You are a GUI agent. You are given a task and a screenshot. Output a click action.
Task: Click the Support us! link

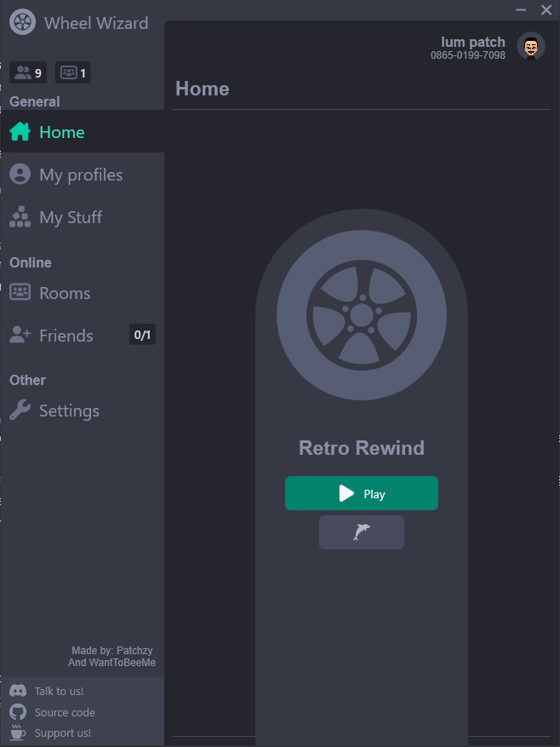point(62,733)
